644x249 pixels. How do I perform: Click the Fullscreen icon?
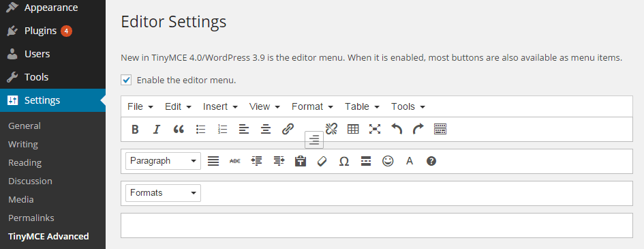tap(375, 130)
